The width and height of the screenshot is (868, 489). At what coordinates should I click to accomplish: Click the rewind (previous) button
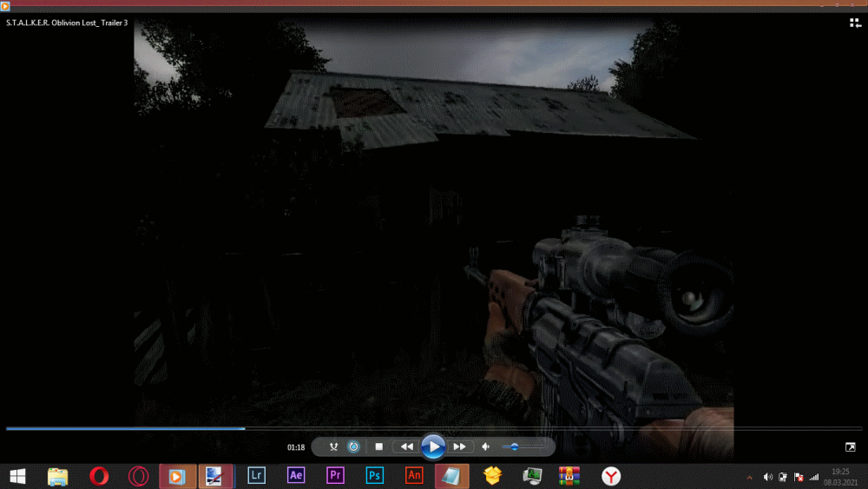point(407,447)
